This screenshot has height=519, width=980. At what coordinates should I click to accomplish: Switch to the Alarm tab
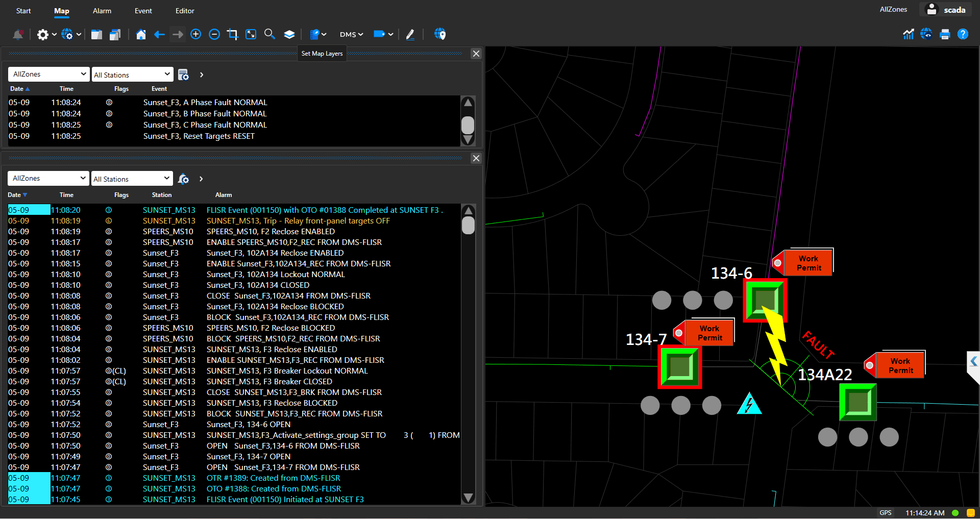pyautogui.click(x=102, y=11)
